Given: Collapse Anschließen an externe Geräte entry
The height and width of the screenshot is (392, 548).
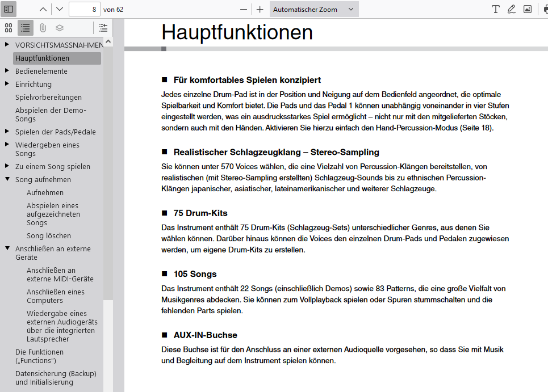Looking at the screenshot, I should (x=7, y=248).
